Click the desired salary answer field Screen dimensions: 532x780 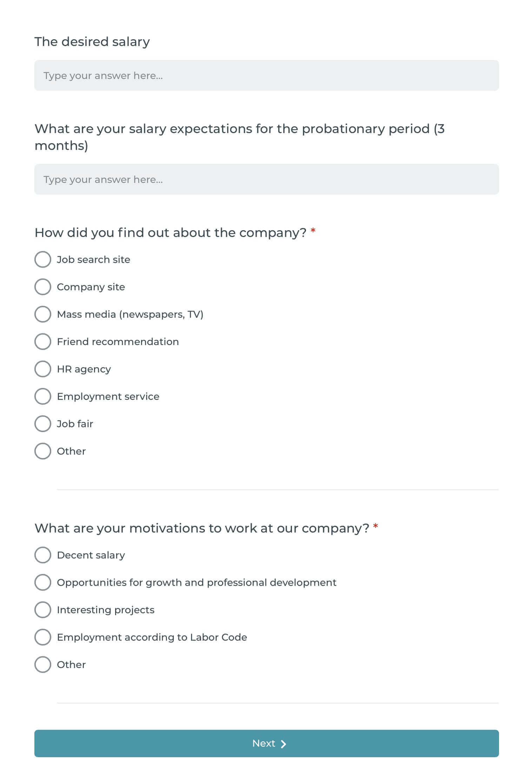tap(266, 75)
